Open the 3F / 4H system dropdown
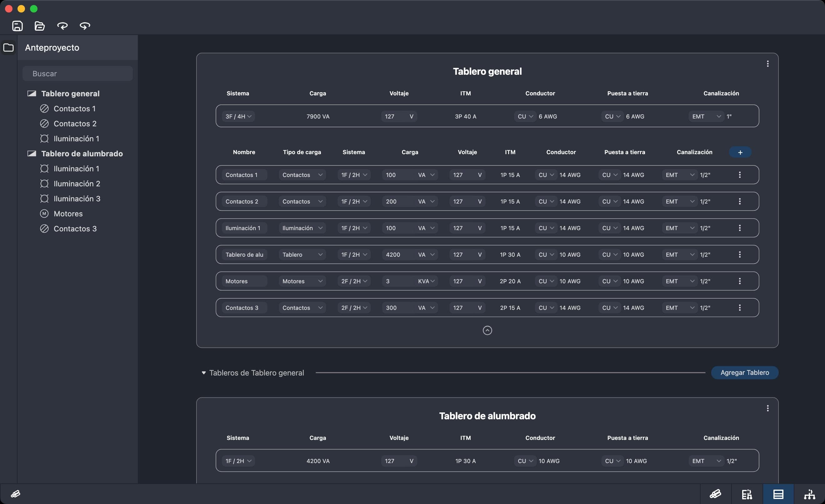This screenshot has height=504, width=825. tap(238, 116)
